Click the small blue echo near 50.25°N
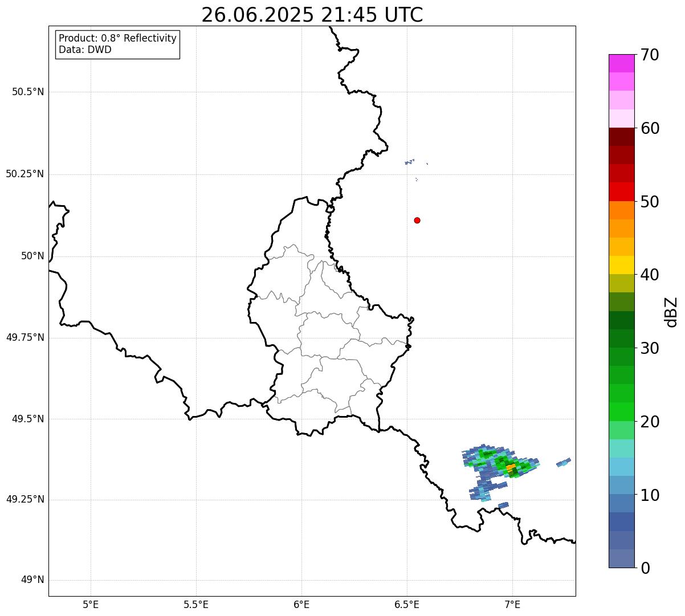This screenshot has width=685, height=616. pos(409,162)
